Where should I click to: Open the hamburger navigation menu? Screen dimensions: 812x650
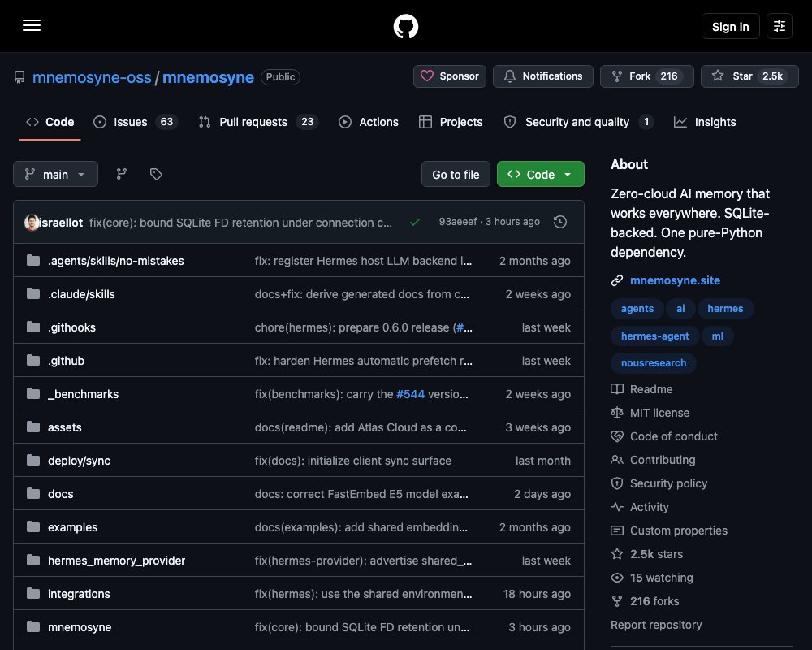pyautogui.click(x=32, y=25)
